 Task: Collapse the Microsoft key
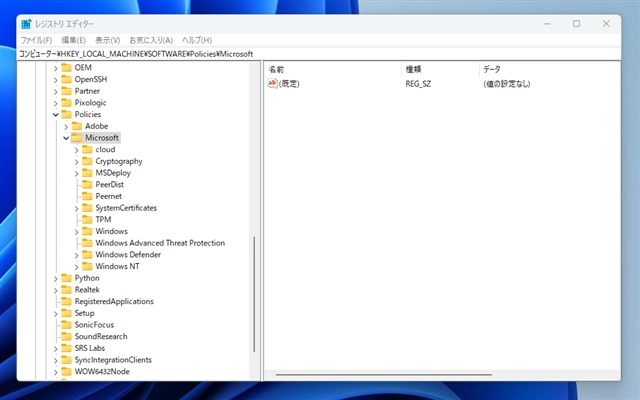click(x=66, y=138)
